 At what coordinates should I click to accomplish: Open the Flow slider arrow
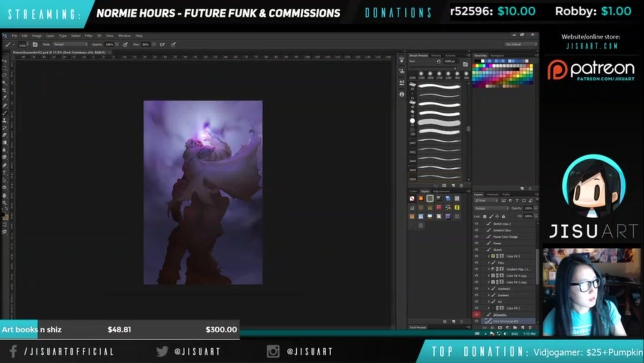[154, 45]
